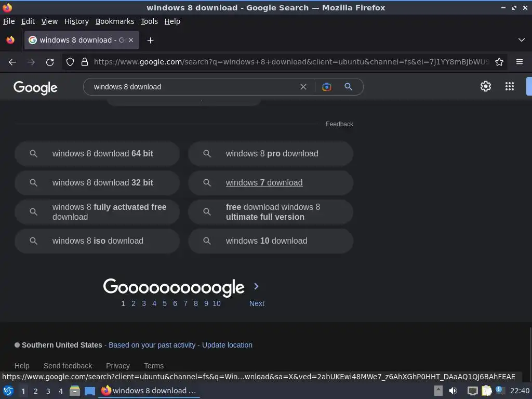The height and width of the screenshot is (399, 532).
Task: Open Firefox View pinned icon
Action: click(10, 40)
